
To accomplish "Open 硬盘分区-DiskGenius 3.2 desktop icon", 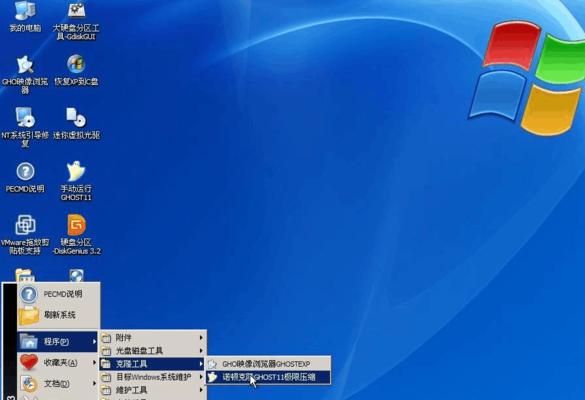I will click(76, 235).
